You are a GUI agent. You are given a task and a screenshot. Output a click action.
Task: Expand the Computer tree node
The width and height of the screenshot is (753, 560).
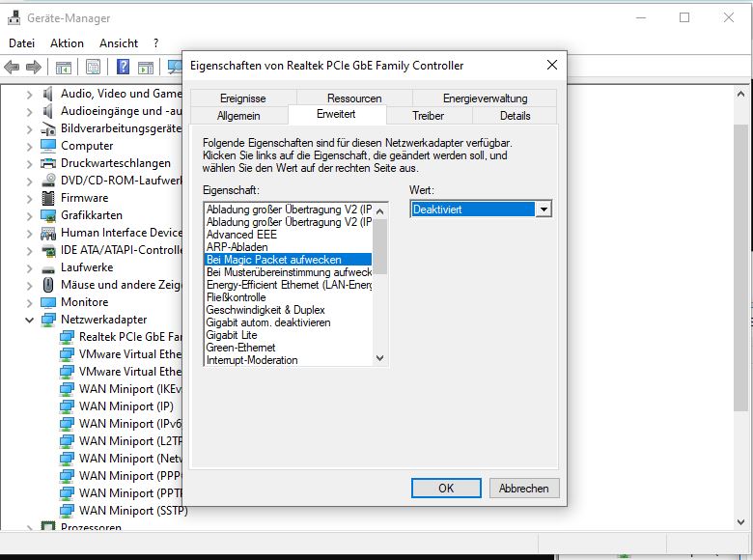(x=29, y=147)
